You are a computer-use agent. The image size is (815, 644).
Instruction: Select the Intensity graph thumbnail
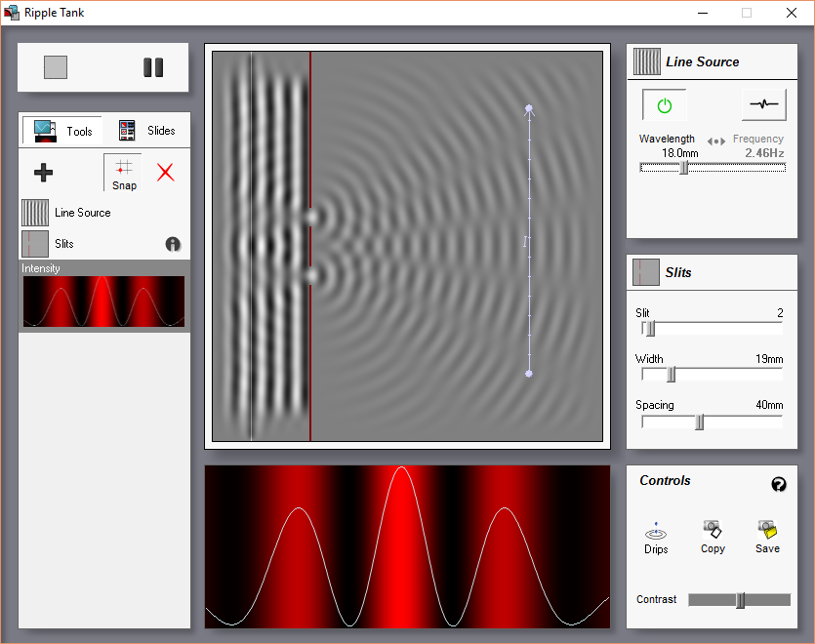click(x=104, y=301)
